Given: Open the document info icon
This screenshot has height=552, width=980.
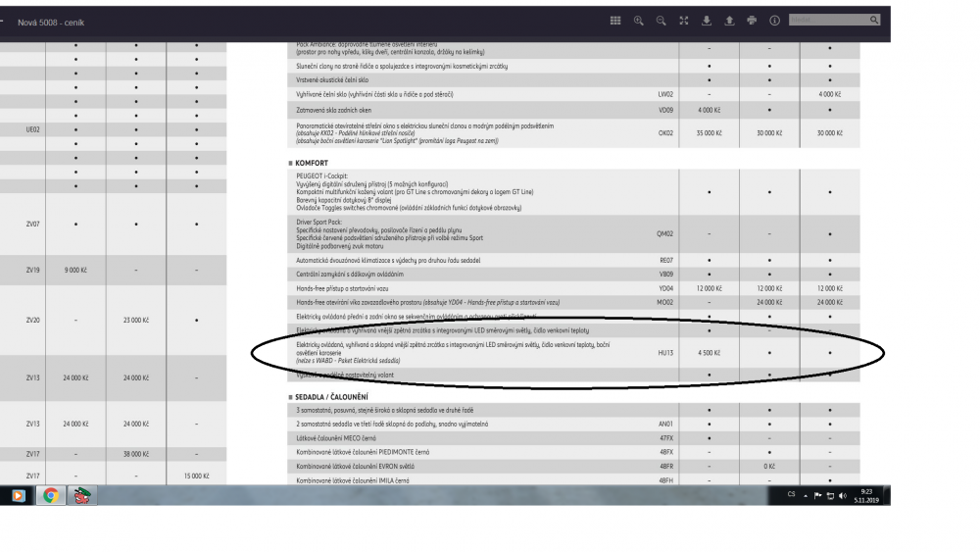Looking at the screenshot, I should pos(774,21).
